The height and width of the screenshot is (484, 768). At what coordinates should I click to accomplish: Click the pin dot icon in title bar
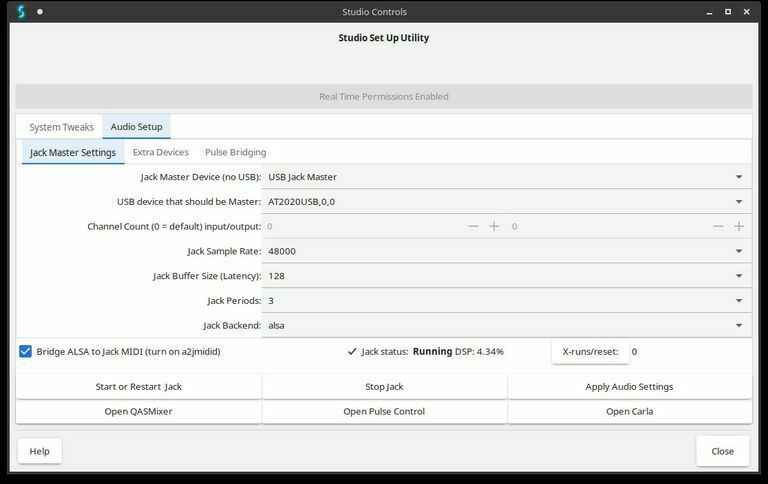click(x=40, y=12)
